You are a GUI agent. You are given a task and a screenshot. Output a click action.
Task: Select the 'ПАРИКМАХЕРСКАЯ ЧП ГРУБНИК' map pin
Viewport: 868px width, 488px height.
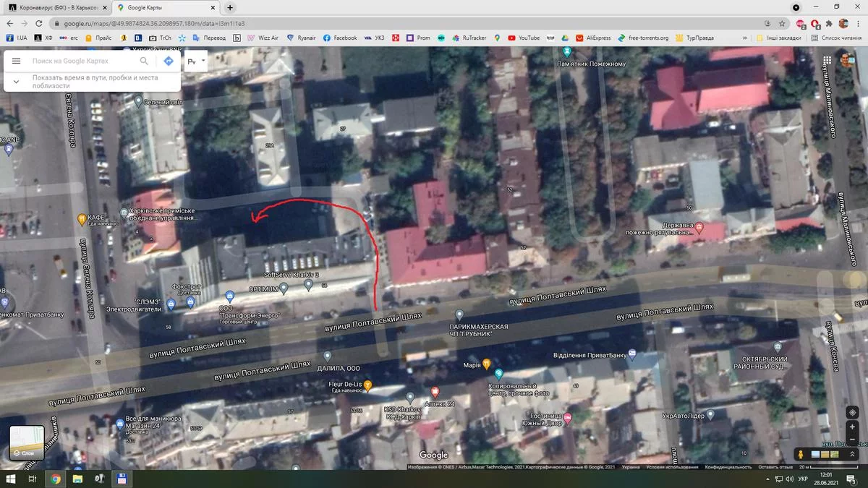pos(459,314)
